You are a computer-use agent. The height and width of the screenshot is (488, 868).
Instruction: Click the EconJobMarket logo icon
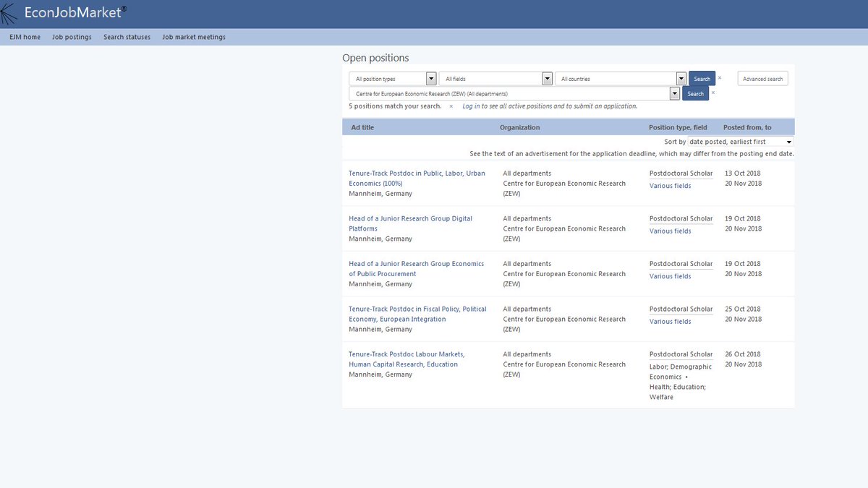(9, 13)
